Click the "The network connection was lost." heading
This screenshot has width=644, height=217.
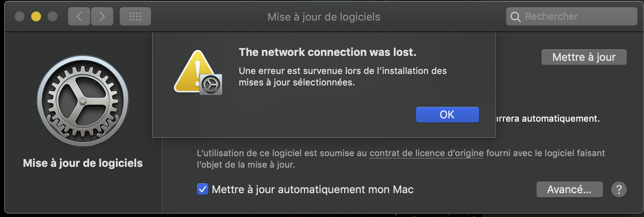tap(327, 52)
